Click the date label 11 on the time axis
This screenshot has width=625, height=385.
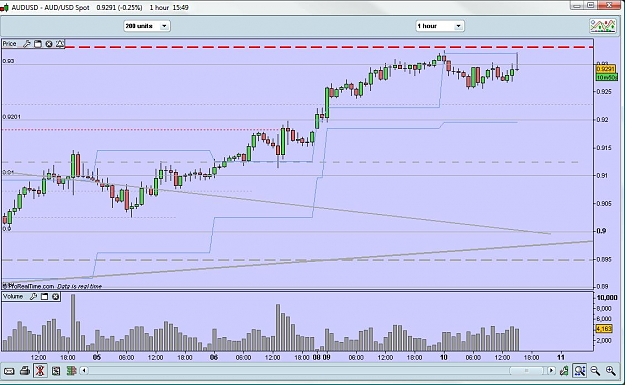click(x=561, y=358)
